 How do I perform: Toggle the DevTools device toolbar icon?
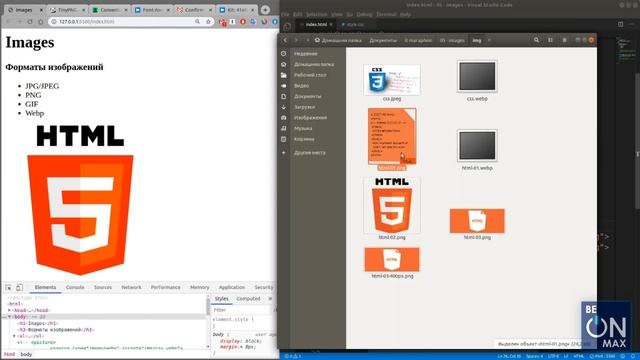19,287
